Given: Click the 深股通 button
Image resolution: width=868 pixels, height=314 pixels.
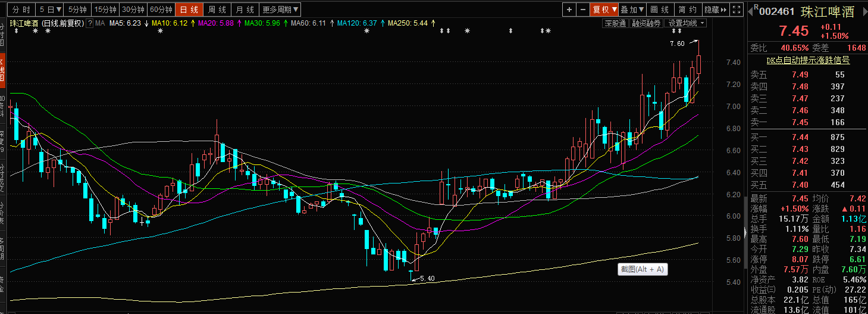Looking at the screenshot, I should click(615, 23).
